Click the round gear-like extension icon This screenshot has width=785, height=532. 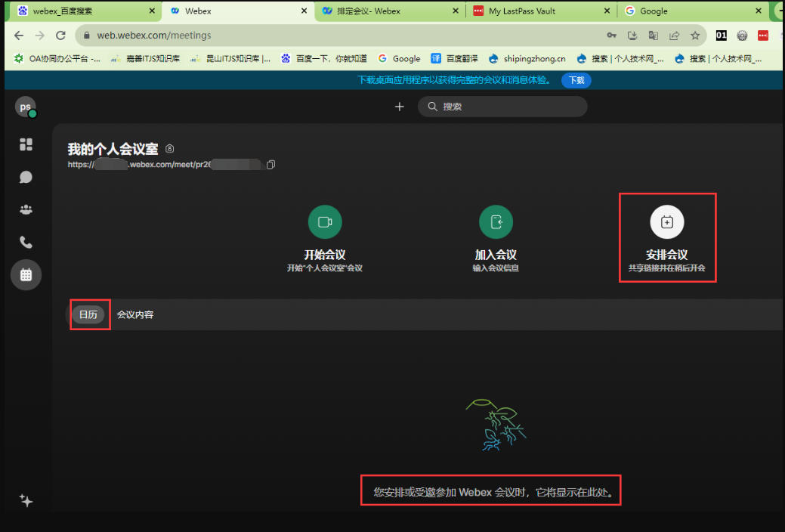[x=742, y=36]
